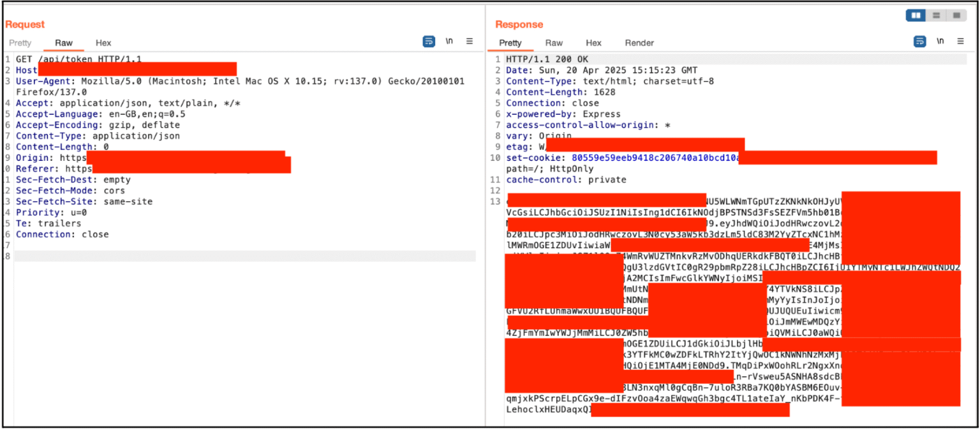The width and height of the screenshot is (980, 430).
Task: Switch Response view to Hex tab
Action: click(x=593, y=43)
